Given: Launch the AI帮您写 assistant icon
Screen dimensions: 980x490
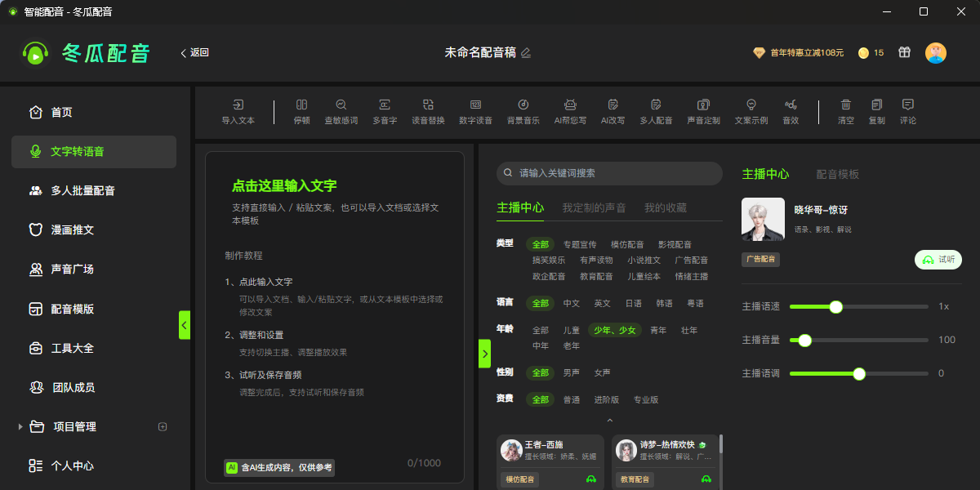Looking at the screenshot, I should click(571, 105).
